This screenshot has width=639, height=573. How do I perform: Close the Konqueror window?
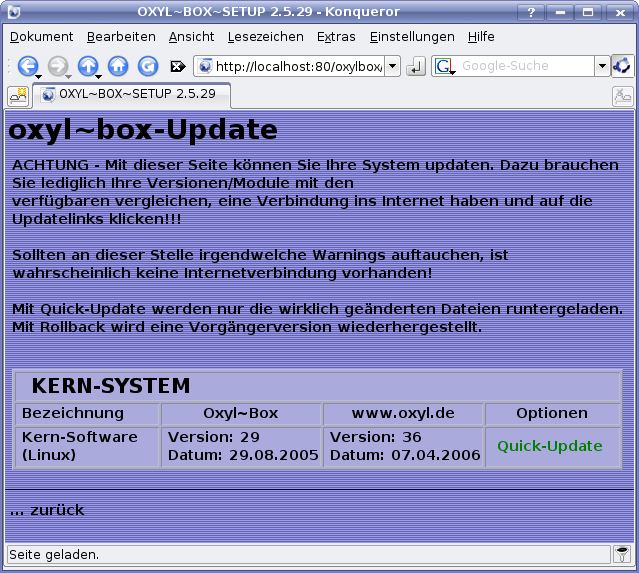(x=620, y=12)
